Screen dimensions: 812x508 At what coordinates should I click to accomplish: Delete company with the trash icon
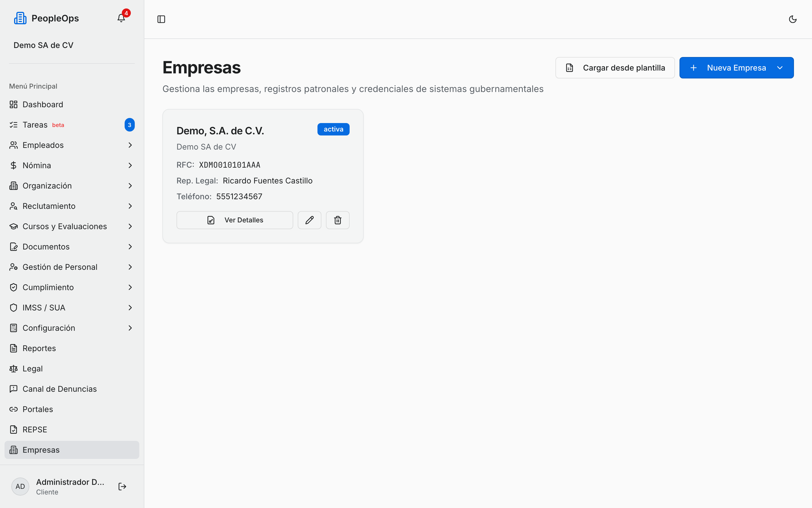(337, 220)
